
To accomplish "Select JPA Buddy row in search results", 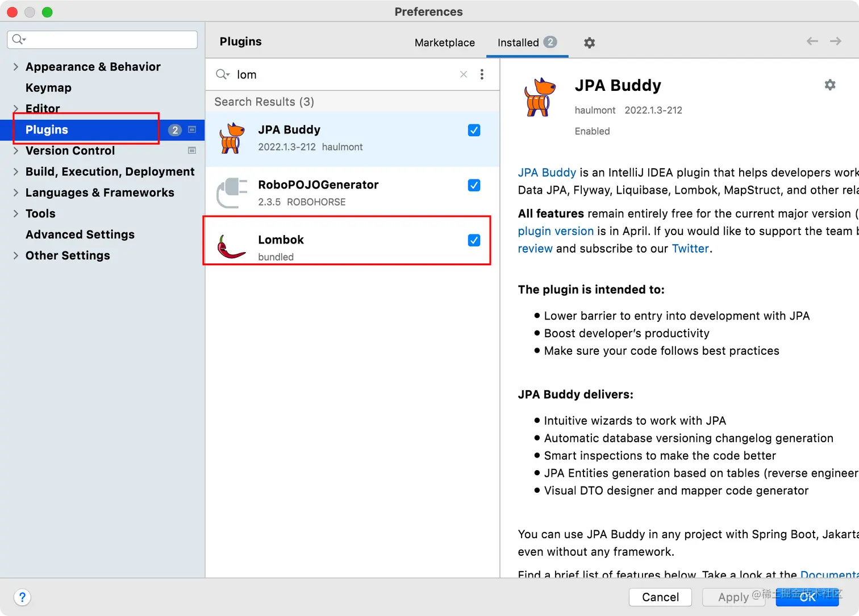I will tap(352, 139).
